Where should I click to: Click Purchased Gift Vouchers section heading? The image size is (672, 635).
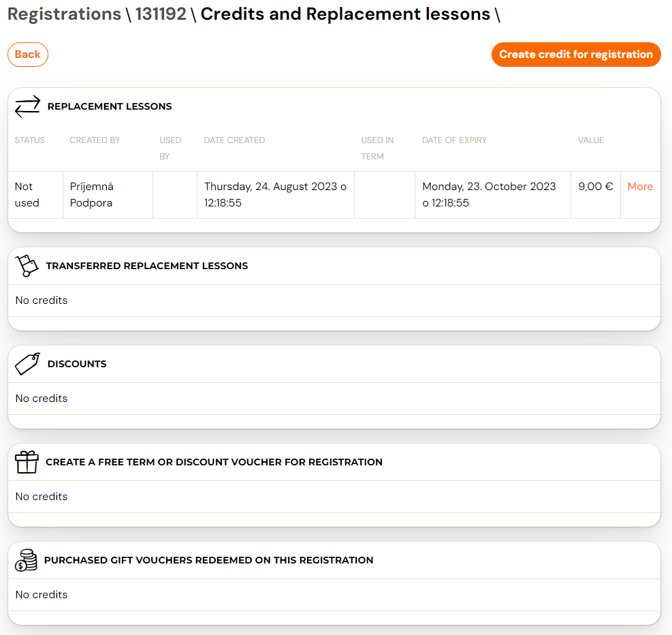(209, 561)
